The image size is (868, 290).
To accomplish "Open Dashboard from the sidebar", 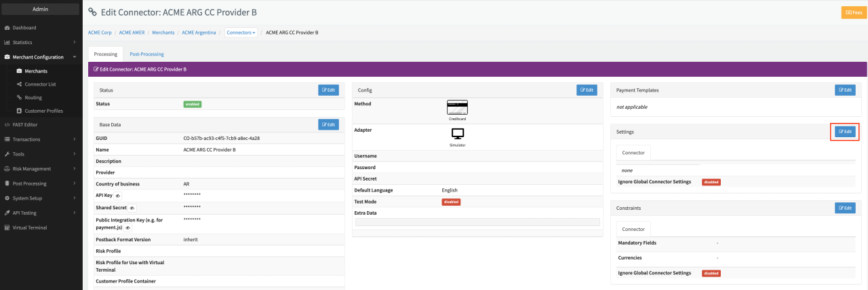I will pos(24,28).
